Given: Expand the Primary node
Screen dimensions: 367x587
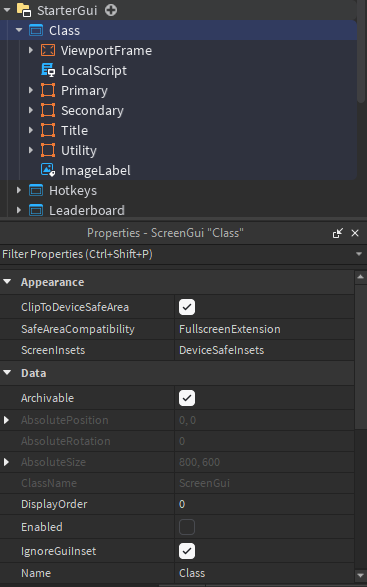Looking at the screenshot, I should point(31,90).
